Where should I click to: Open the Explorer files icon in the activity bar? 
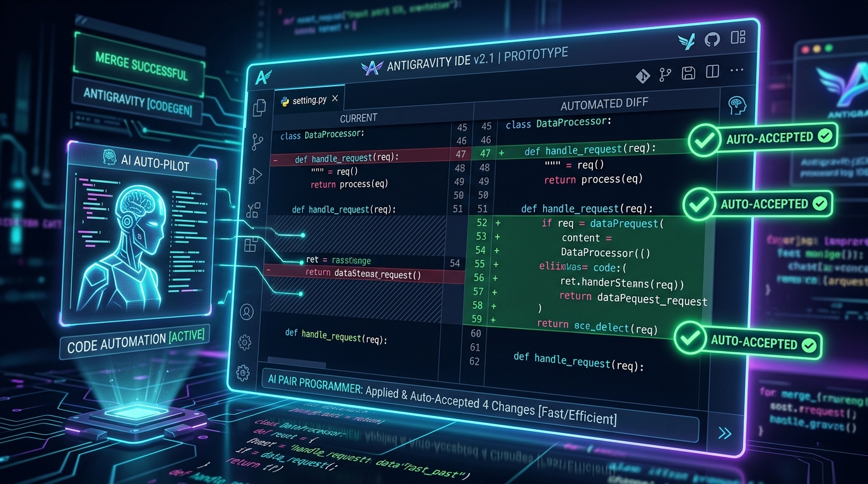pyautogui.click(x=259, y=108)
